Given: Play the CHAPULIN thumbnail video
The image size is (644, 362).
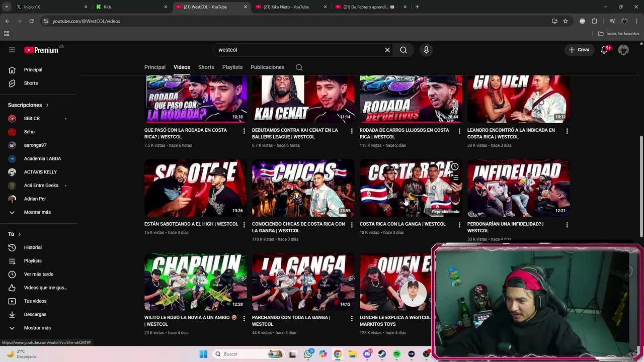Looking at the screenshot, I should coord(196,281).
